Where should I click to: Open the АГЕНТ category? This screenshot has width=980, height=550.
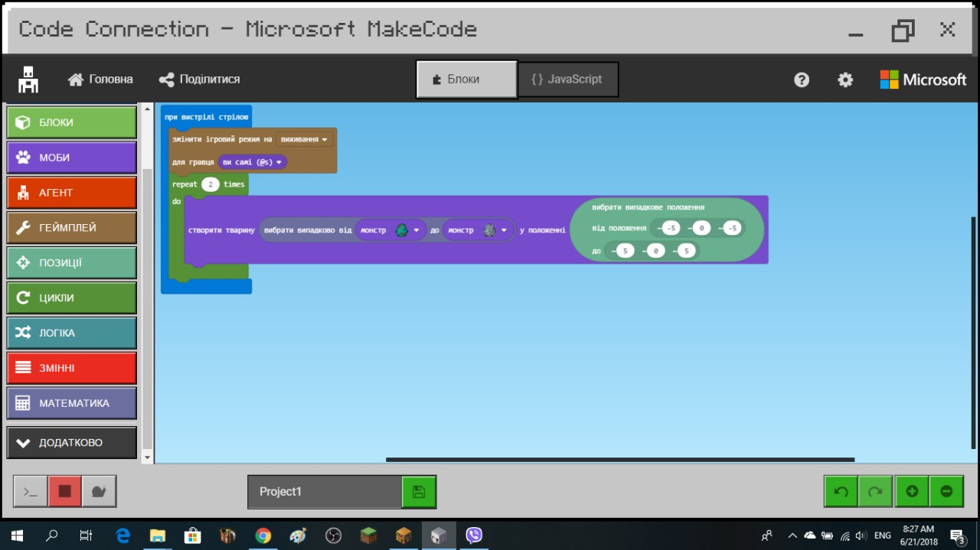point(71,193)
